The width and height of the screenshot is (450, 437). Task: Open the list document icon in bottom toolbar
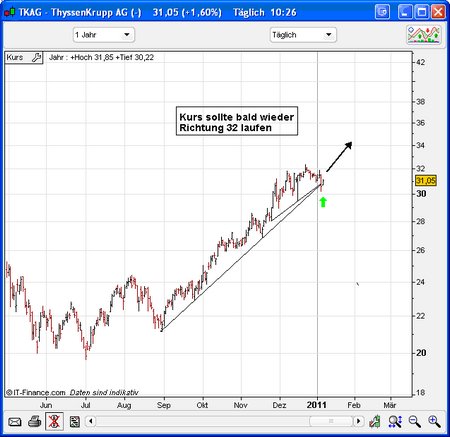tap(74, 422)
